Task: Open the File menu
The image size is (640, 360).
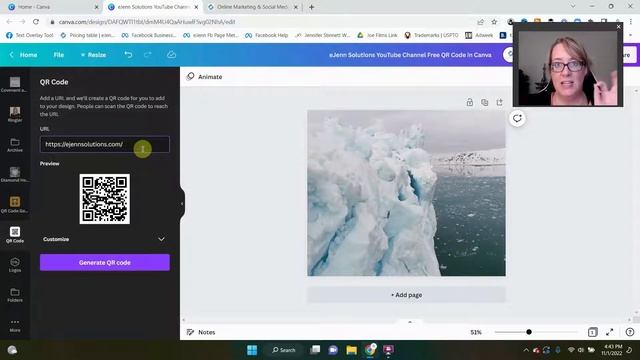Action: pyautogui.click(x=59, y=55)
